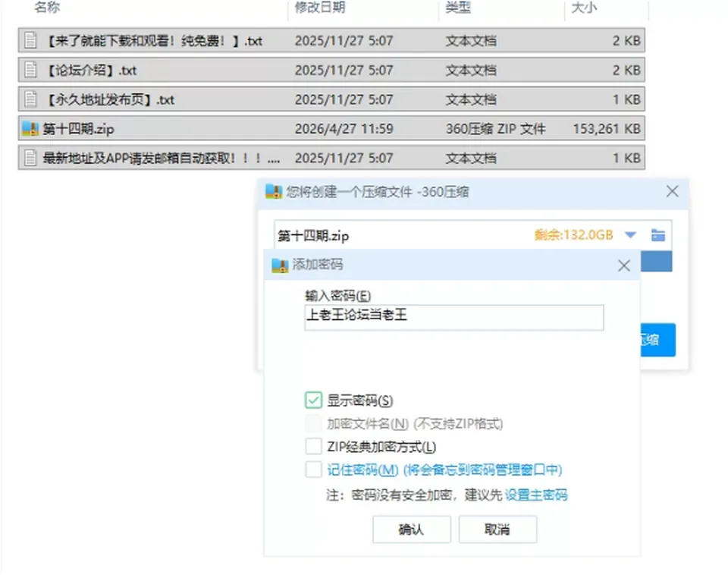Sort files by the 修改日期 column header

tap(320, 8)
